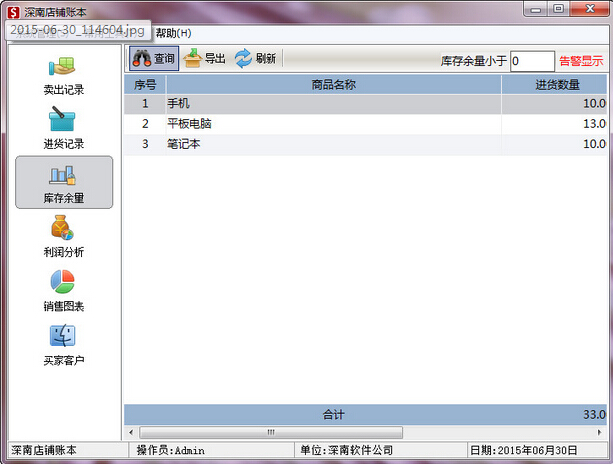Open the 买家客户 buyer customers icon
The width and height of the screenshot is (613, 464).
point(64,345)
